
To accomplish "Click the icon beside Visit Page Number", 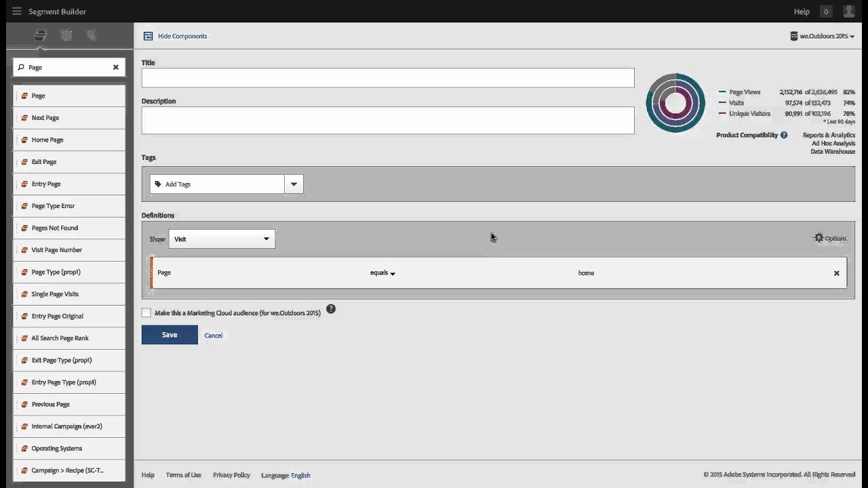I will coord(24,250).
